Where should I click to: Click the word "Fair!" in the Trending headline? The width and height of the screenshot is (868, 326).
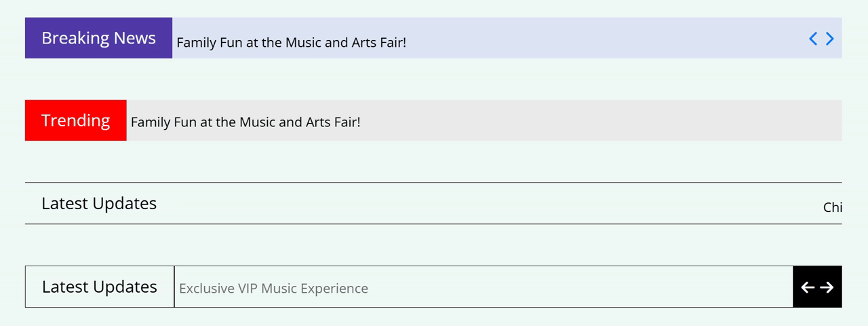pos(347,122)
